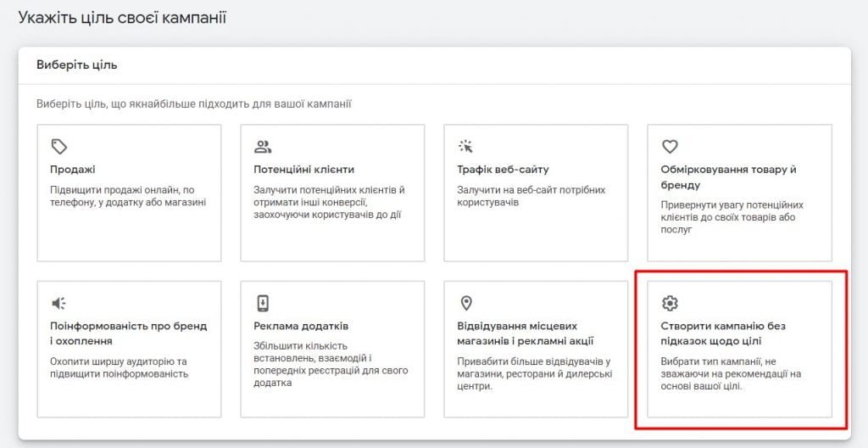Click description text under Реклама додатків
Screen dimensions: 868x448
click(x=331, y=364)
